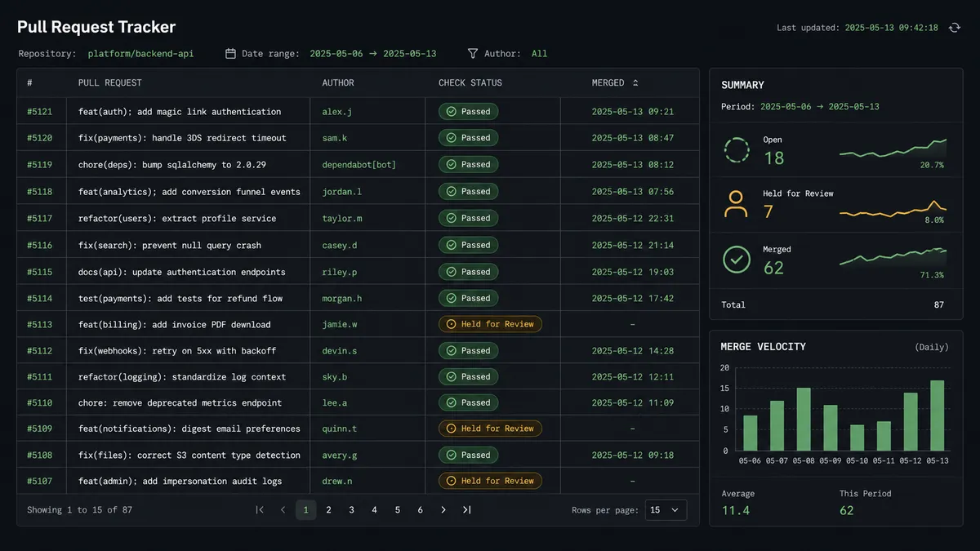The height and width of the screenshot is (551, 980).
Task: Click the Held for Review sparkline showing 8.0%
Action: (x=893, y=208)
